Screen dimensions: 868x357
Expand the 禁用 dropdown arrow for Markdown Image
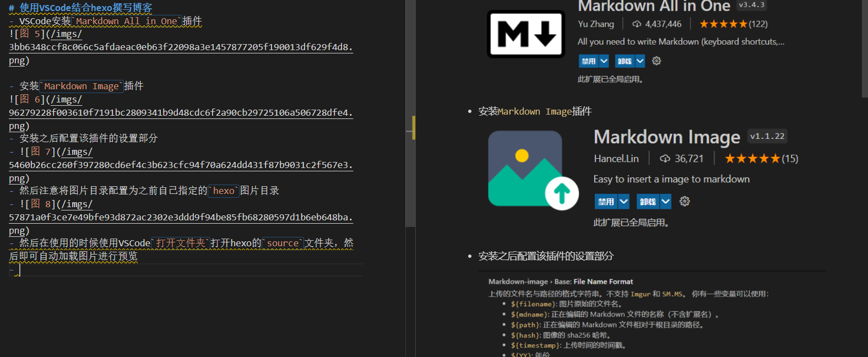[623, 202]
